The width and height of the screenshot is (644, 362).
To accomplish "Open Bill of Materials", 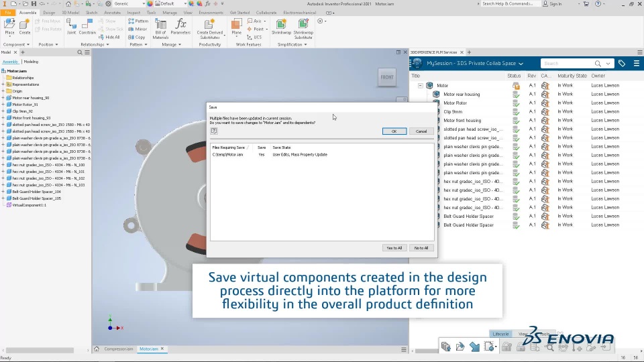I will click(x=160, y=29).
